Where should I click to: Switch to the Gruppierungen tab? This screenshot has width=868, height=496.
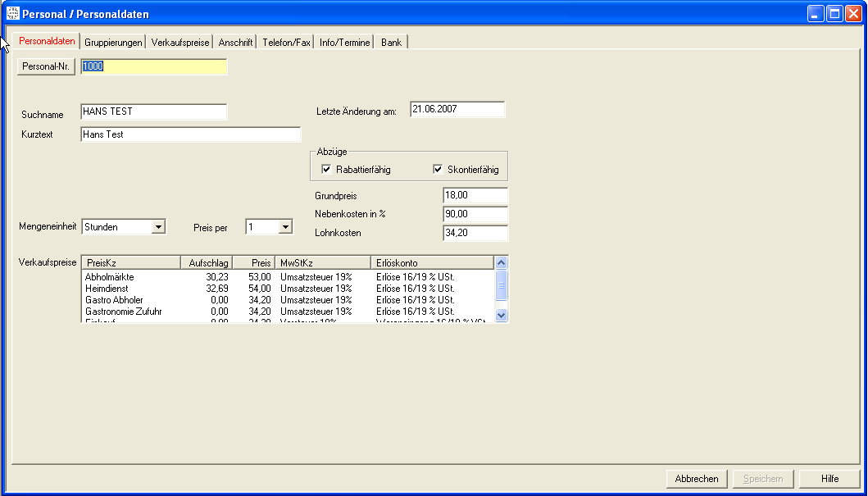[113, 42]
